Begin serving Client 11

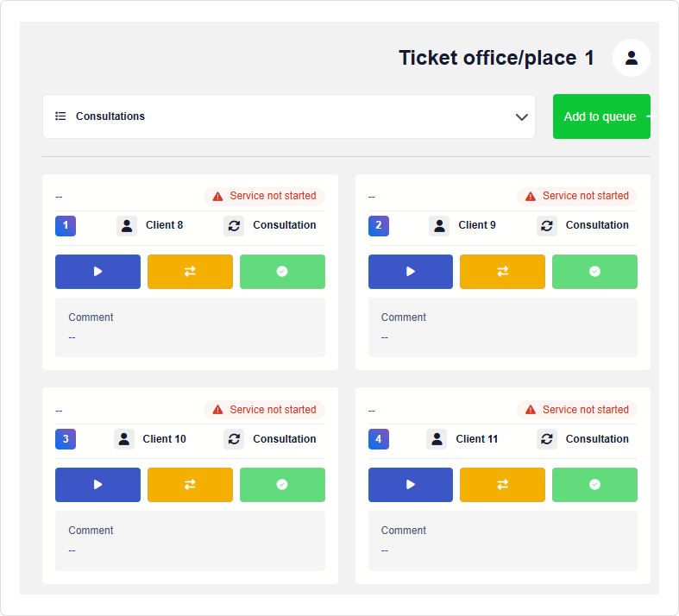(x=411, y=485)
